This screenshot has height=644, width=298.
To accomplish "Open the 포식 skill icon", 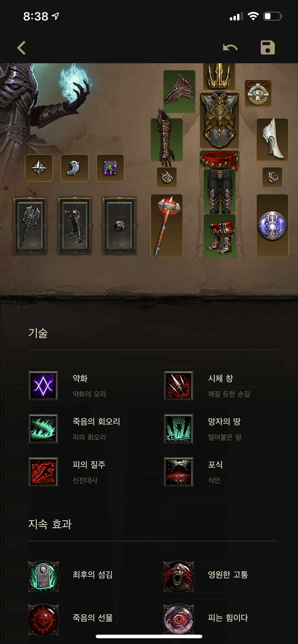I will (179, 472).
